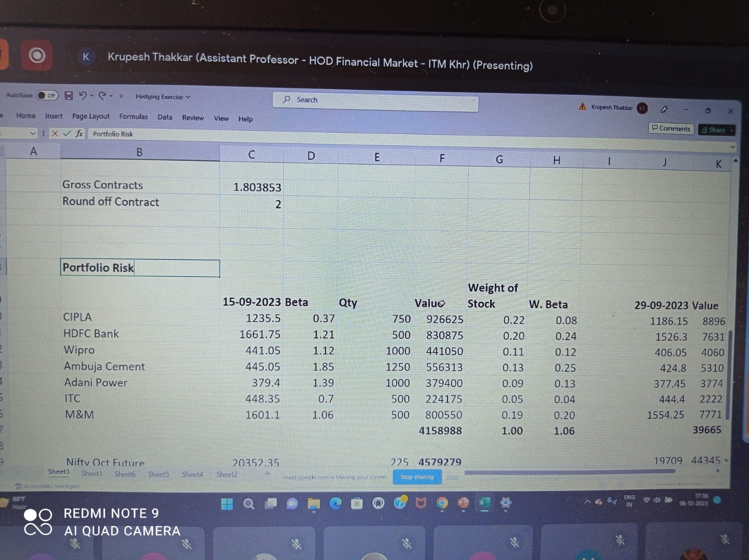Image resolution: width=749 pixels, height=560 pixels.
Task: Open Insert Function fx icon
Action: pos(79,133)
